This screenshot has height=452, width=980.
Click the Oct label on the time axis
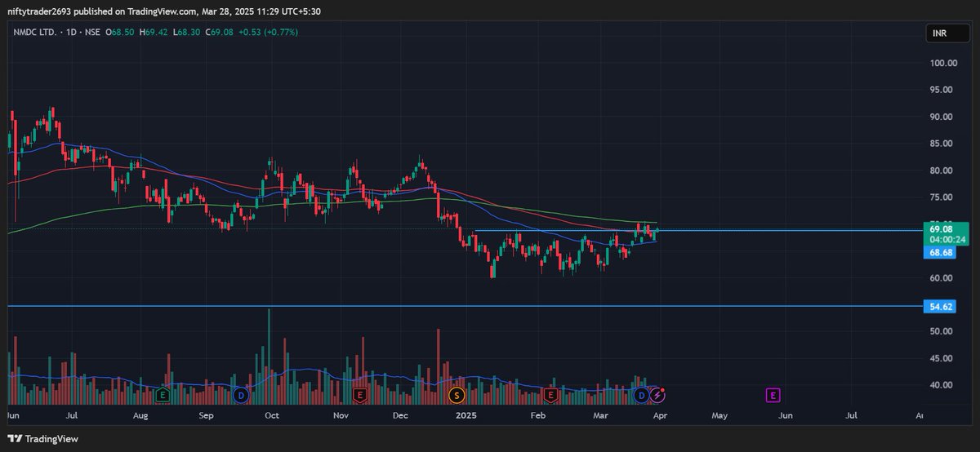(x=272, y=415)
